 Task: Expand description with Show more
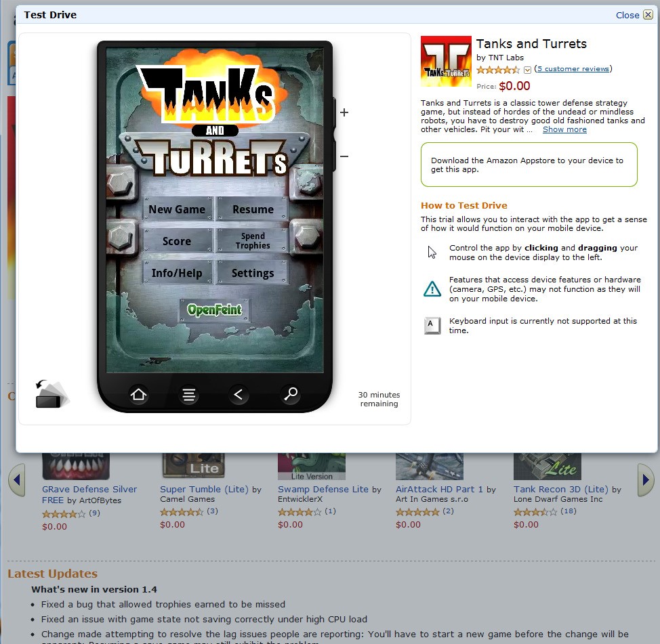564,129
